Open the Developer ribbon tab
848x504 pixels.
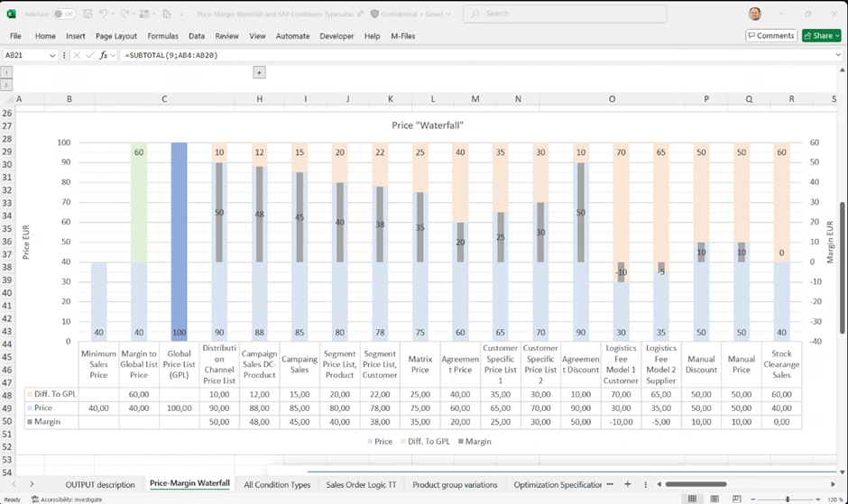336,36
